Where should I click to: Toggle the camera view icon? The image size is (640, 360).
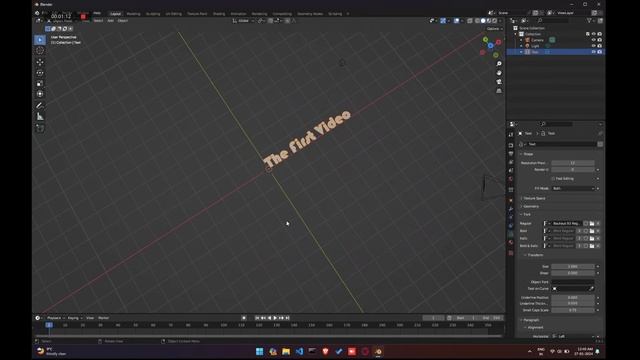tap(499, 82)
